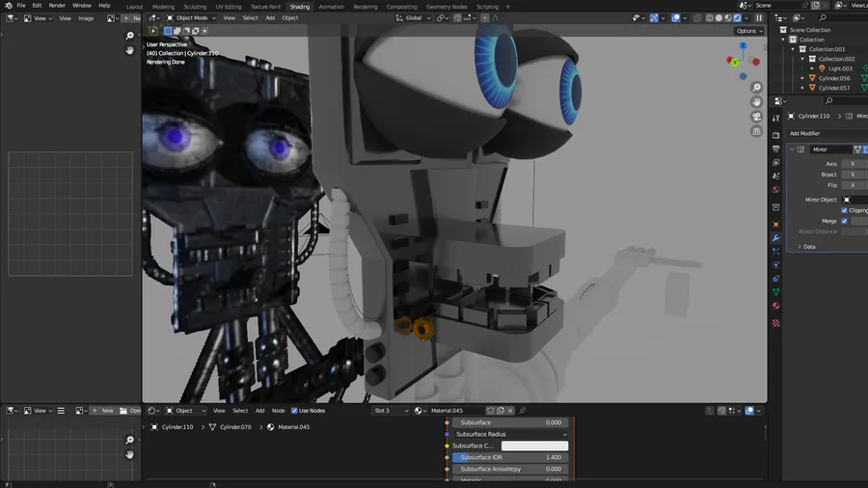Open the Physics properties tab
Screen dimensions: 868x488
[775, 265]
